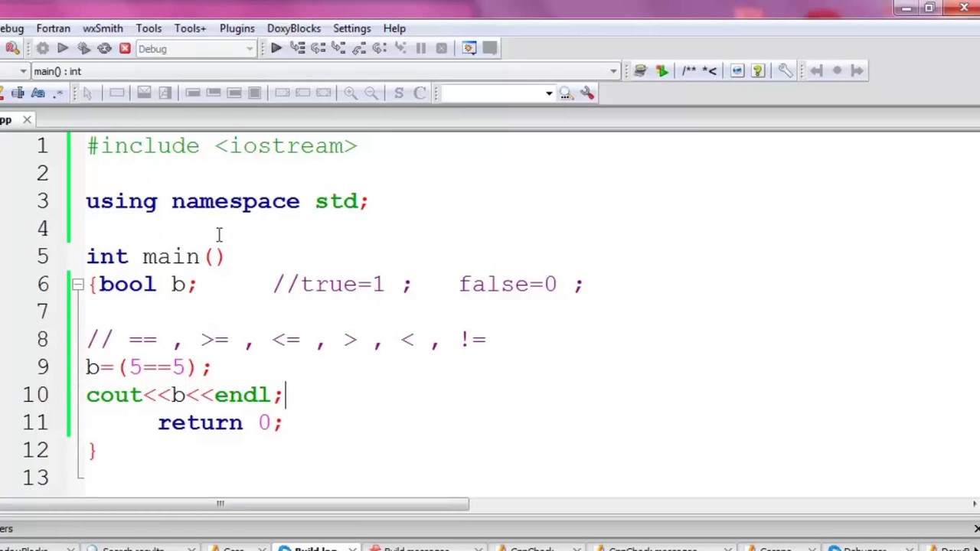Click the 'cout<<b<<endl;' statement
Screen dimensions: 980x551
[185, 395]
